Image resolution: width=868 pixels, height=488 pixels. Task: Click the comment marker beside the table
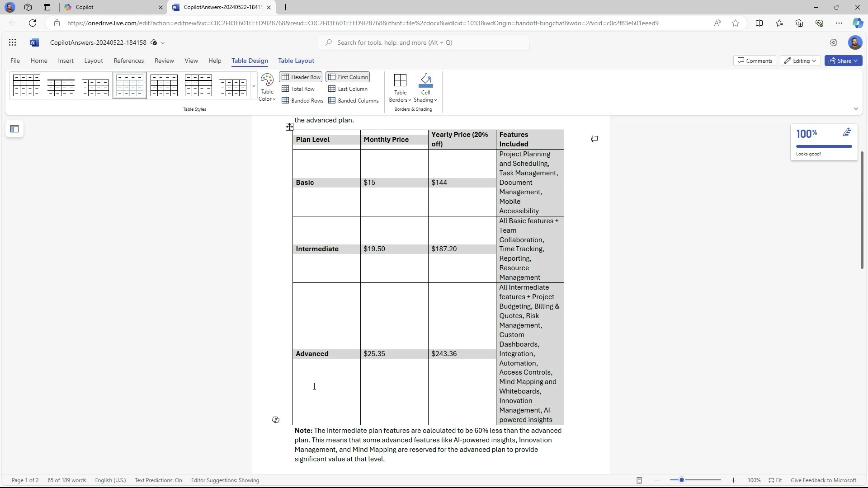[594, 139]
